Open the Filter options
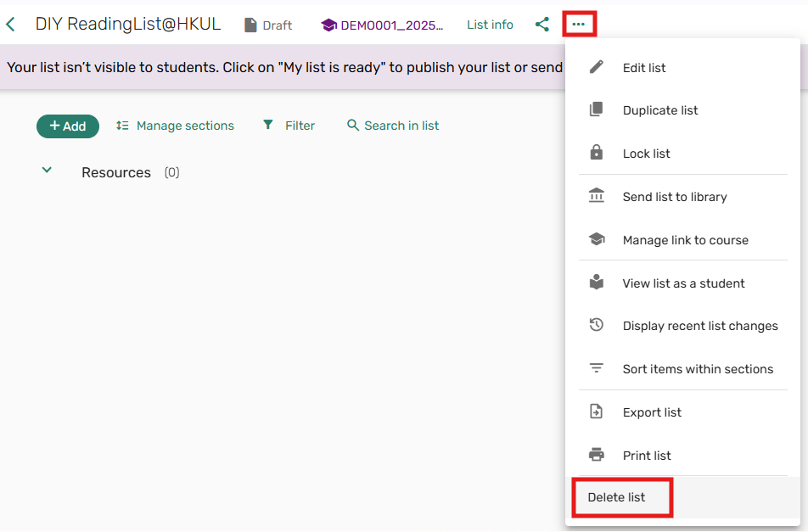This screenshot has height=532, width=808. pos(289,126)
